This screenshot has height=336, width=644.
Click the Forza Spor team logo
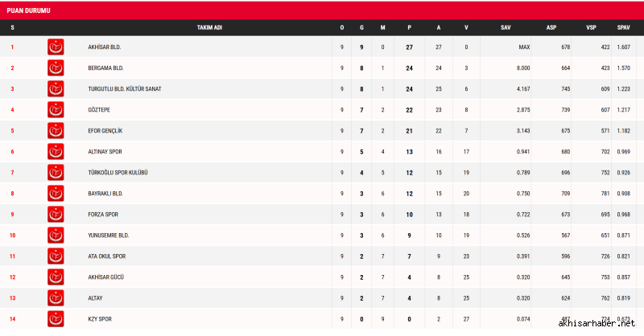coord(56,214)
